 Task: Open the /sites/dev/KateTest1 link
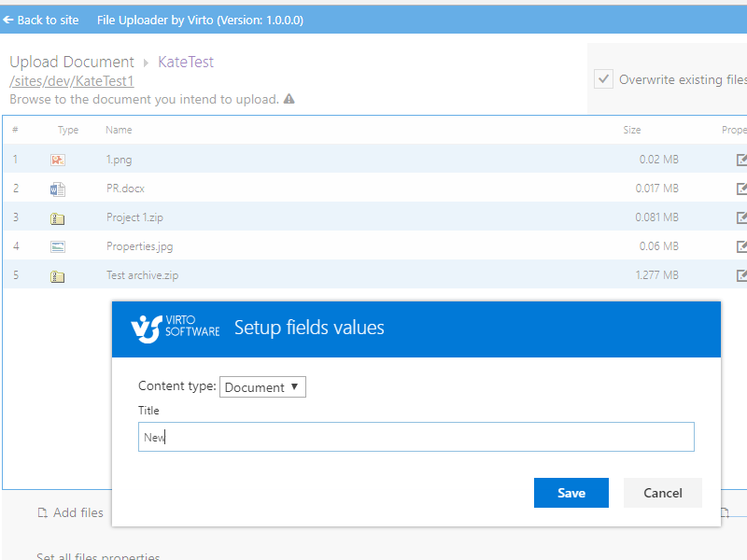[69, 81]
